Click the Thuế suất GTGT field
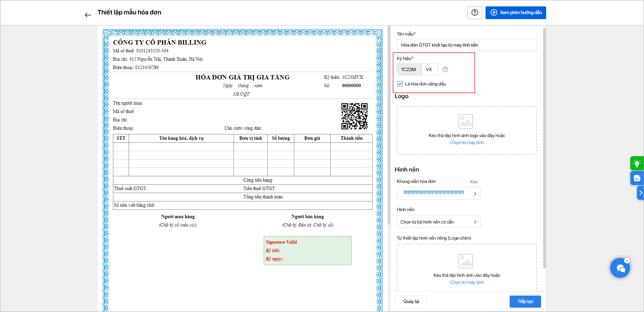 131,189
